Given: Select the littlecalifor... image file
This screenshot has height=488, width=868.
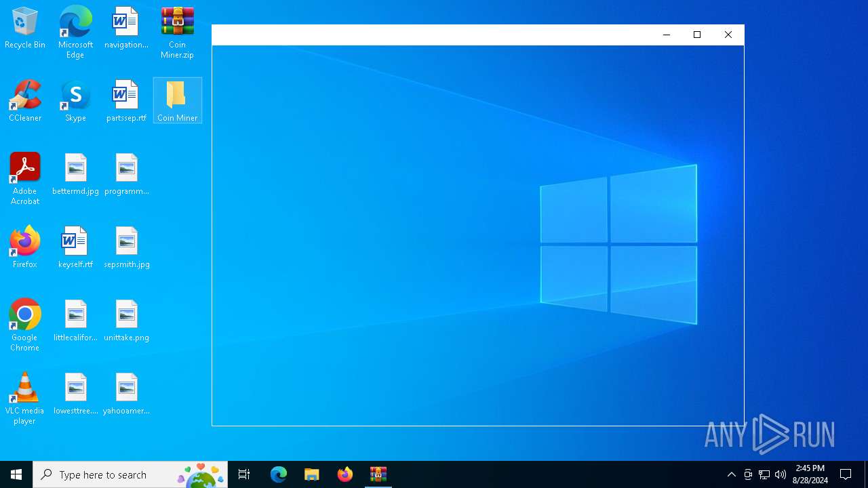Looking at the screenshot, I should coord(75,321).
